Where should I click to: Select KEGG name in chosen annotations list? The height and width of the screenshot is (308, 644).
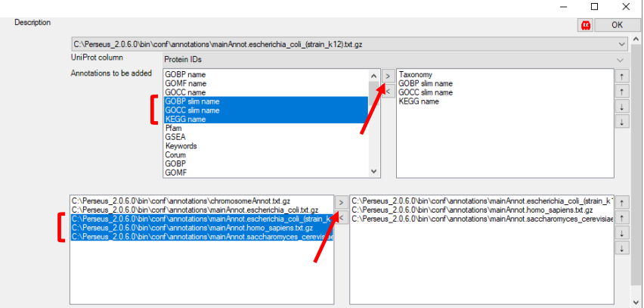tap(419, 101)
